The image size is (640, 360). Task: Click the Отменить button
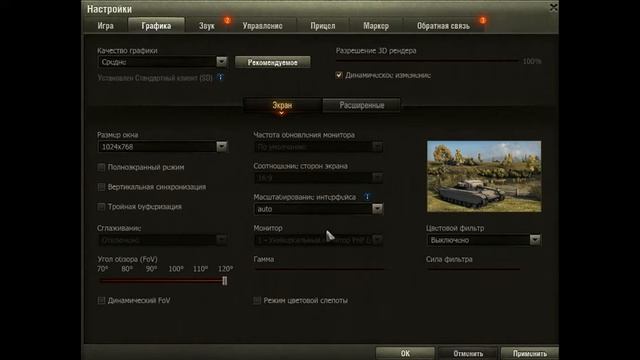click(x=468, y=353)
